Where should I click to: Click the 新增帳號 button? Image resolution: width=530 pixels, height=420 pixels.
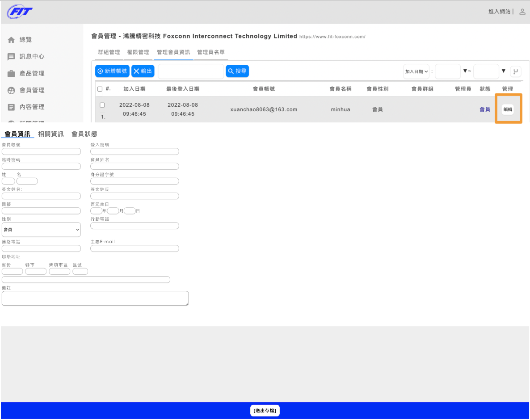click(x=112, y=71)
